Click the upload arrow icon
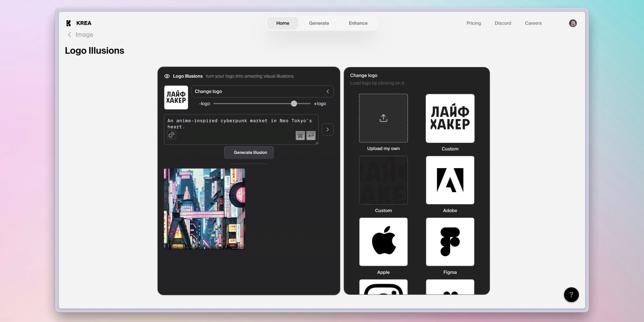The height and width of the screenshot is (322, 644). point(384,118)
